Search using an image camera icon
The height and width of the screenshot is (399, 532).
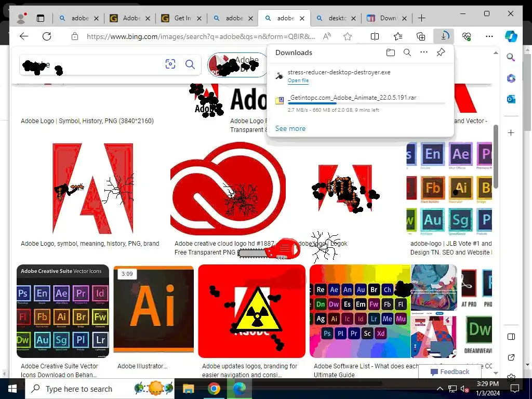170,64
